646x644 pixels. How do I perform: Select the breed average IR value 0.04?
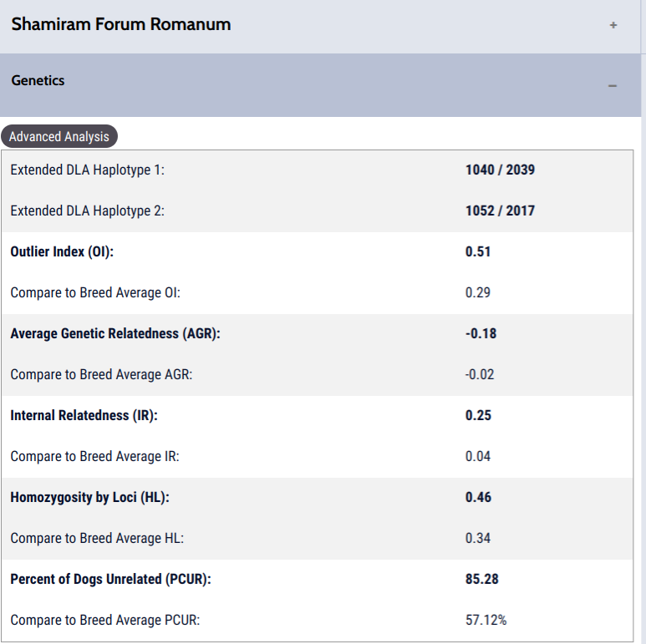click(x=478, y=456)
